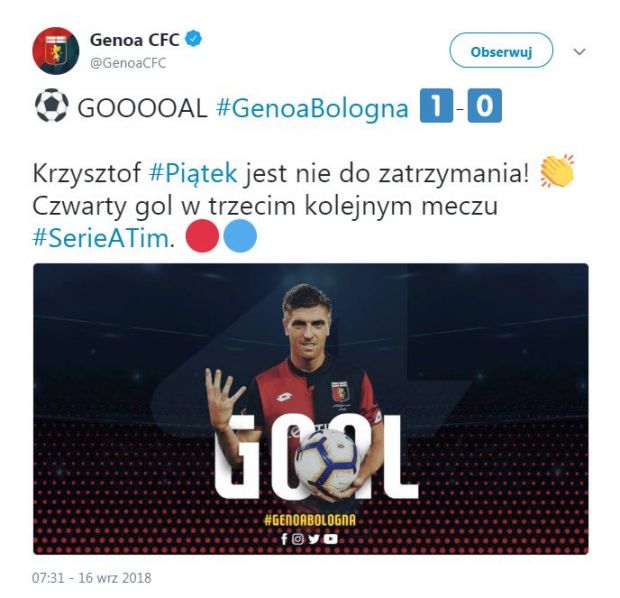Viewport: 620px width, 598px height.
Task: Click the clapping hands emoji
Action: (x=557, y=171)
